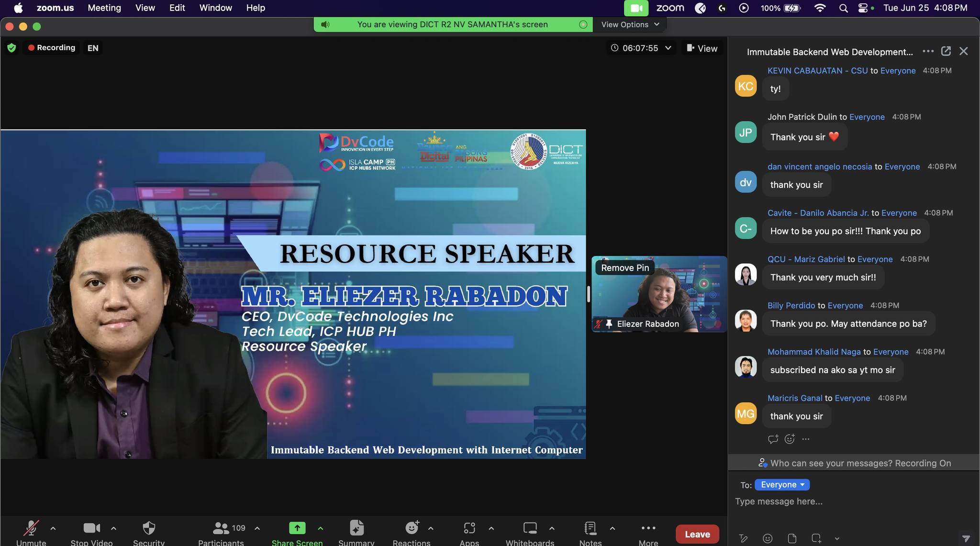The image size is (980, 546).
Task: Open the Reactions emoji panel
Action: 412,533
